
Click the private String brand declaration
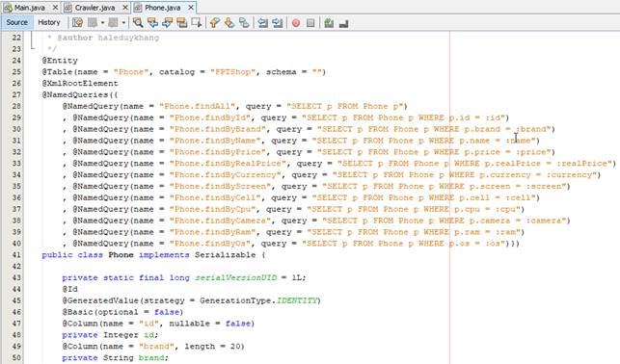tap(115, 358)
